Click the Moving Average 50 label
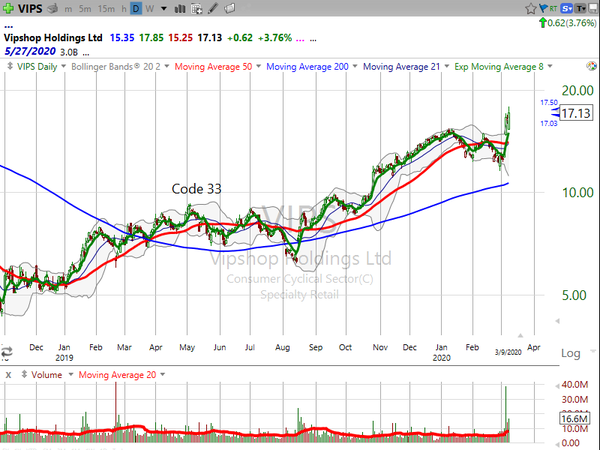Viewport: 600px width, 450px height. point(213,67)
